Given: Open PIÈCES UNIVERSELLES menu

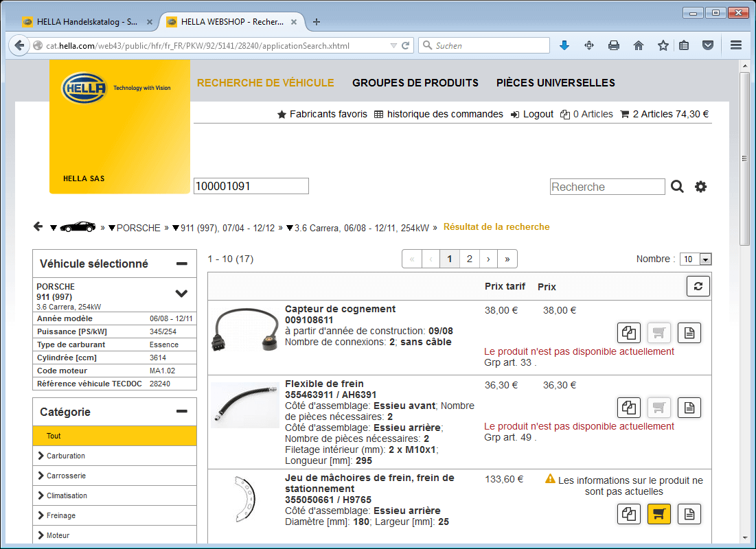Looking at the screenshot, I should pos(555,83).
